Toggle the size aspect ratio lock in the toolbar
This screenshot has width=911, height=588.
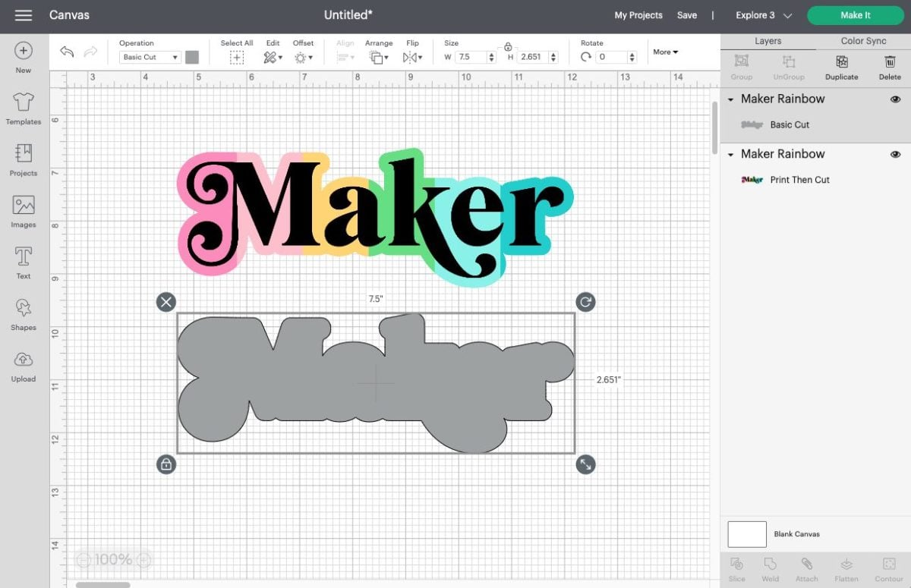pyautogui.click(x=508, y=46)
